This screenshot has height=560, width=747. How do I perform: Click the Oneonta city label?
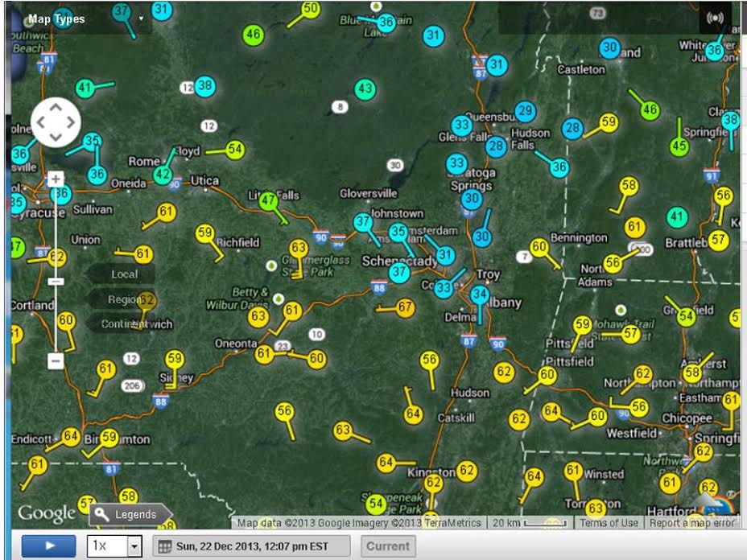coord(236,344)
